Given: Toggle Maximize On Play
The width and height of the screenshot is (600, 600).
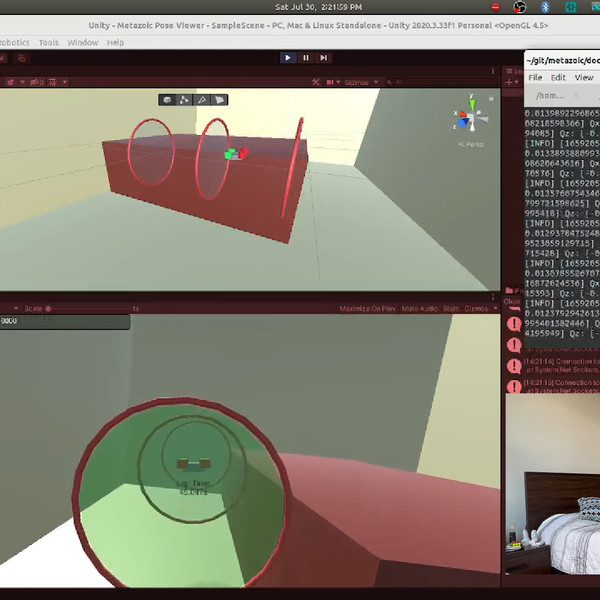Looking at the screenshot, I should [367, 309].
